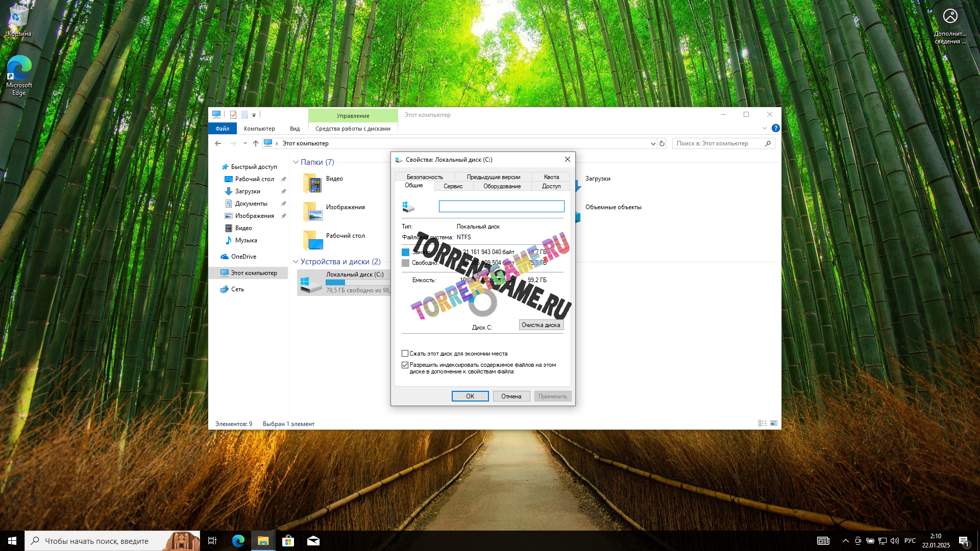Click the up one level arrow
980x551 pixels.
256,143
